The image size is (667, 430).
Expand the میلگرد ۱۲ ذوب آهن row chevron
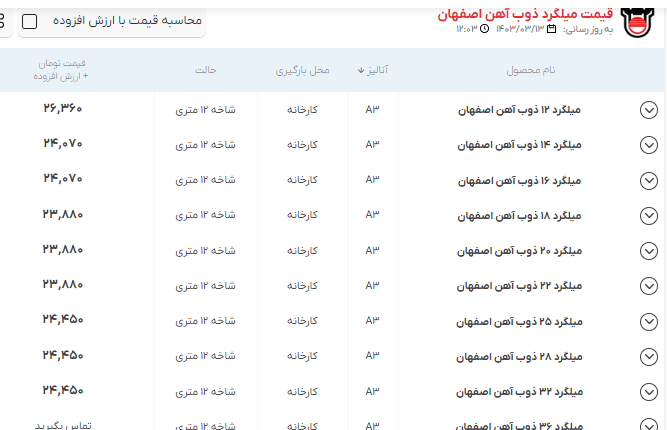coord(648,110)
